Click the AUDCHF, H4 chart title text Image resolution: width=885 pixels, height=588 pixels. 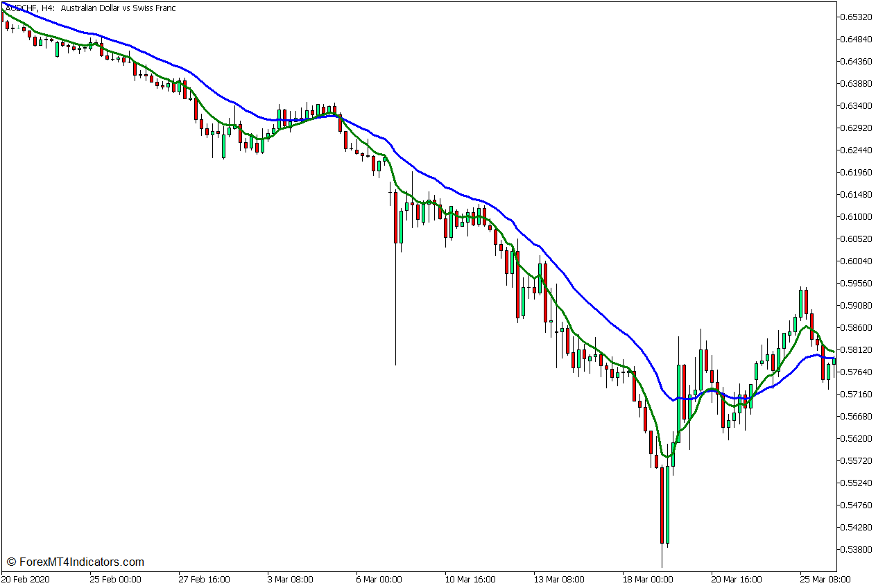pos(90,8)
